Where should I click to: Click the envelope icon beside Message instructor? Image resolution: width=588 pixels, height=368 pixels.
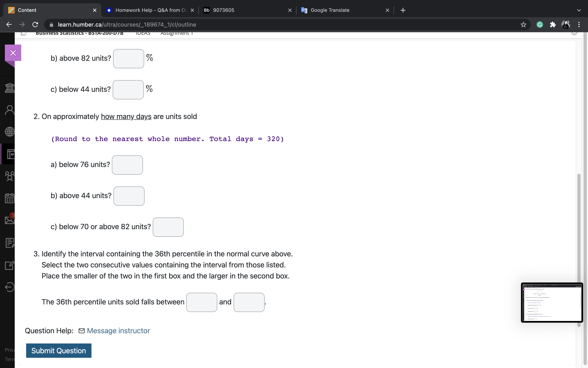(x=82, y=331)
